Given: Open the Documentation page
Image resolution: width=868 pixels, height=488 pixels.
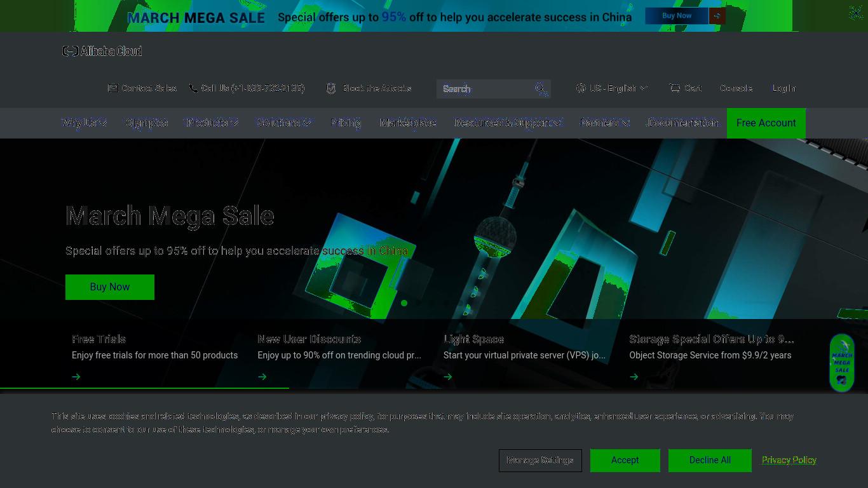Looking at the screenshot, I should click(682, 123).
